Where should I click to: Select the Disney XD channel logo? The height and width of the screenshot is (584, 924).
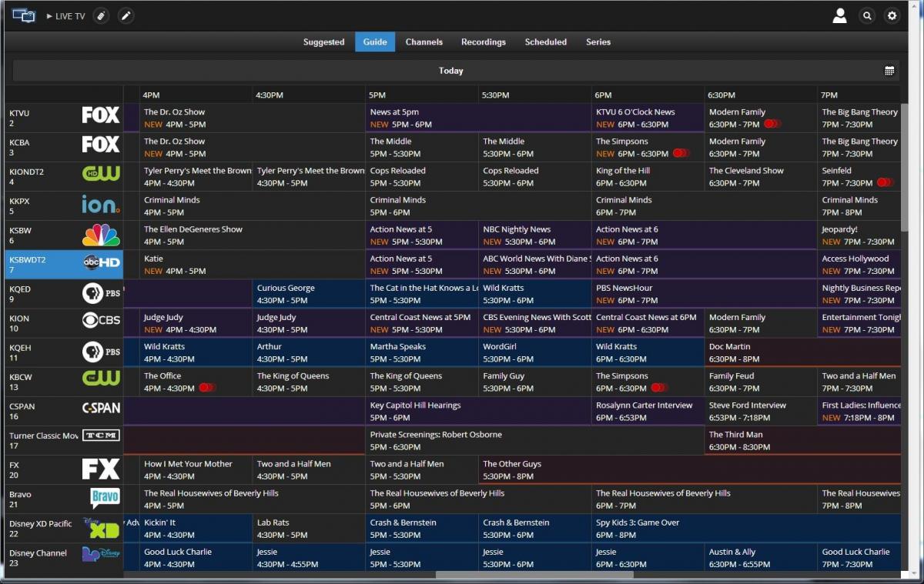[101, 528]
